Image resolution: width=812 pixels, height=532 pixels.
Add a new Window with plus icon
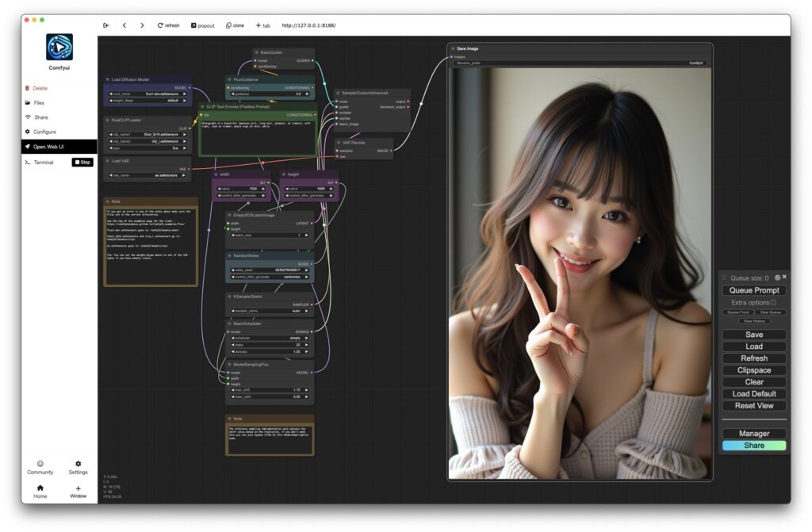click(78, 492)
